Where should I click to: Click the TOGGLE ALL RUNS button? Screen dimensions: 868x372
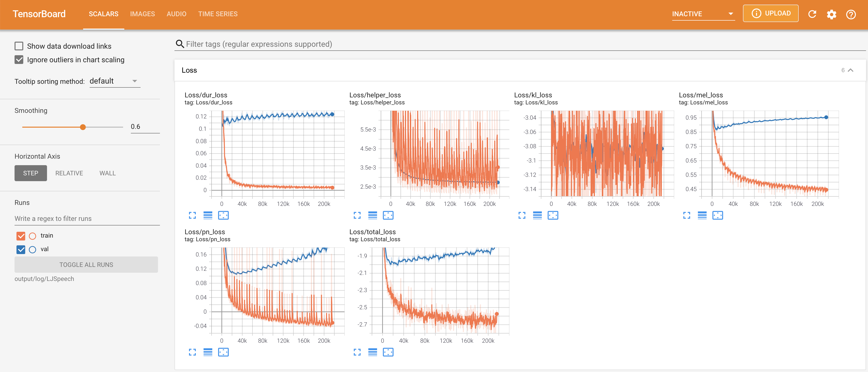click(x=86, y=265)
